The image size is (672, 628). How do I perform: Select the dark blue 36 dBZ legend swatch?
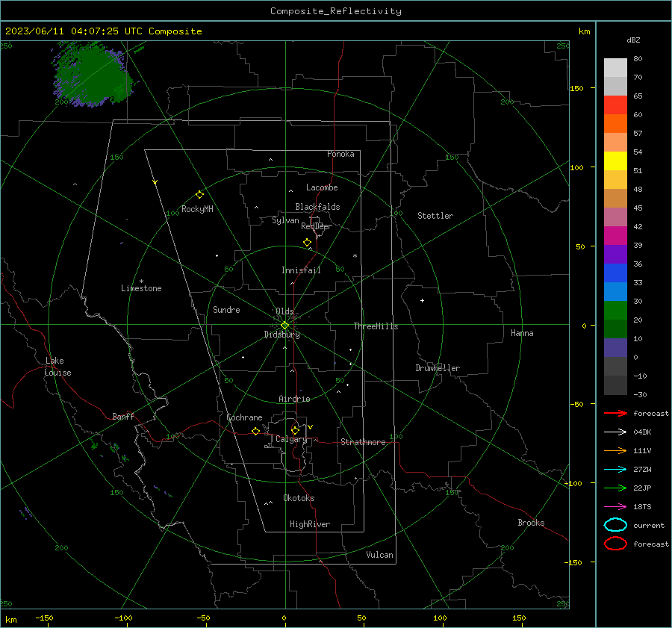point(615,273)
